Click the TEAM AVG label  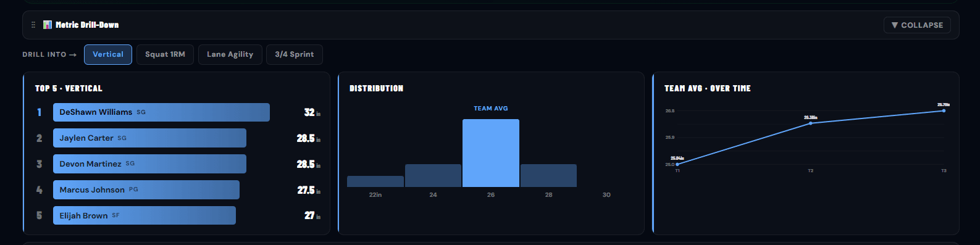(491, 109)
